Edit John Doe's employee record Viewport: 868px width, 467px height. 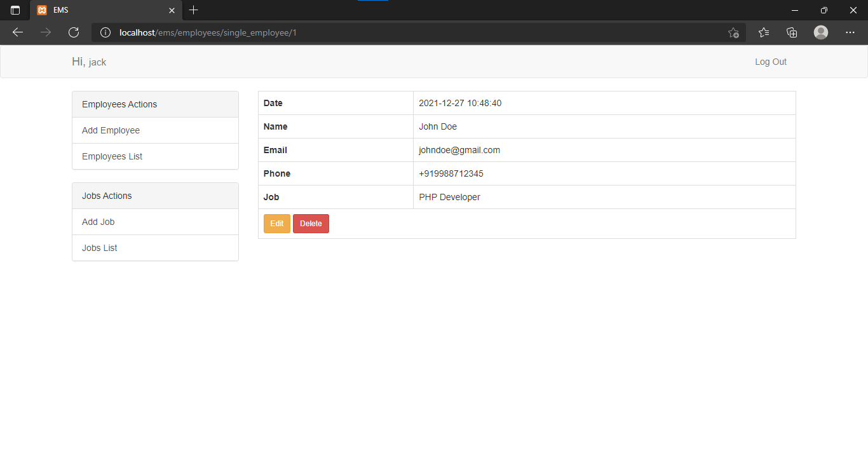276,223
